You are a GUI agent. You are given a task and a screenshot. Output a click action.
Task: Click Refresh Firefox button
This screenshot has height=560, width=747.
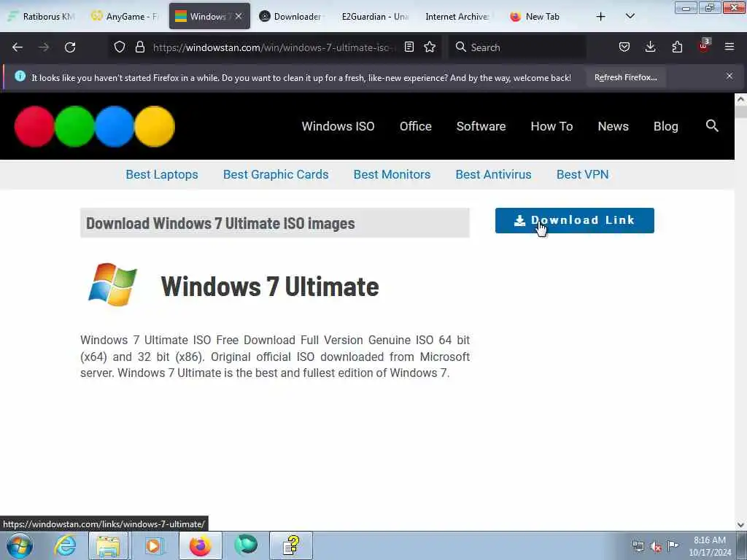[x=625, y=77]
